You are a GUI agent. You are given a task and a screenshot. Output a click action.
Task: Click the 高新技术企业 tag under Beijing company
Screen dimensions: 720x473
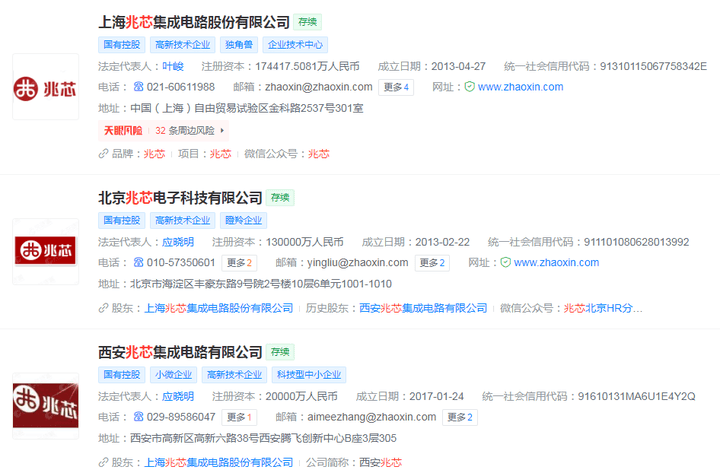[182, 220]
